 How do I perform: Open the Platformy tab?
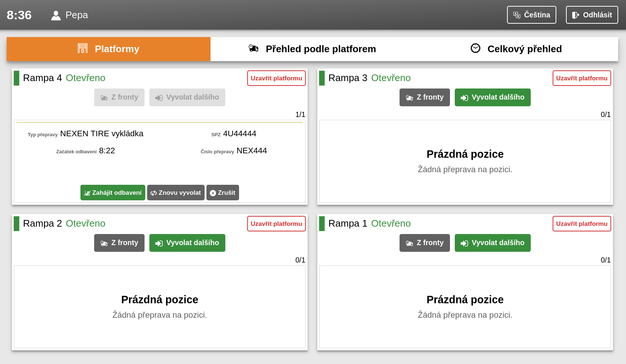(109, 49)
